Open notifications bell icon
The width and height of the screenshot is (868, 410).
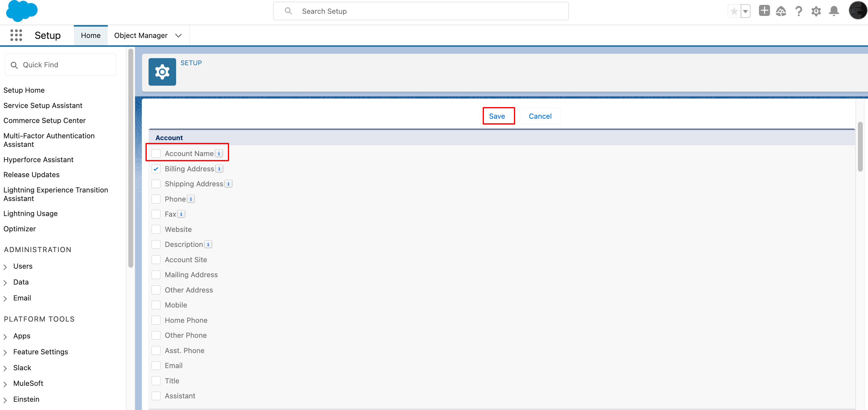coord(834,11)
